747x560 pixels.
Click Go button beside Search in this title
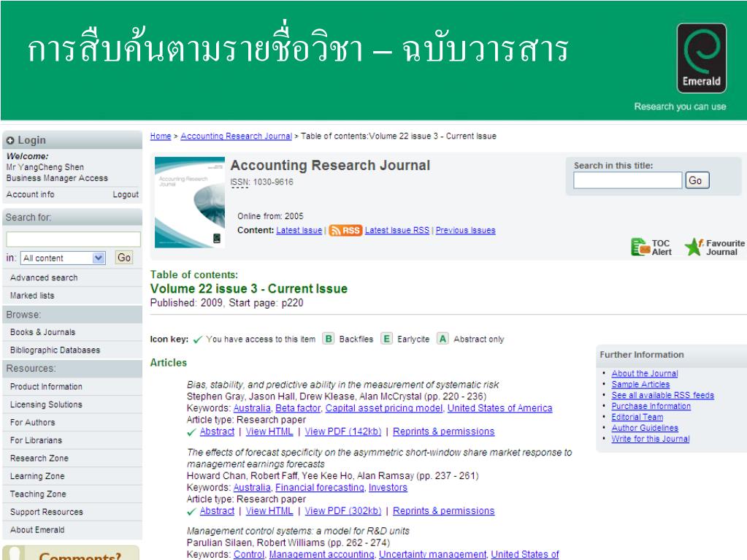(x=697, y=180)
